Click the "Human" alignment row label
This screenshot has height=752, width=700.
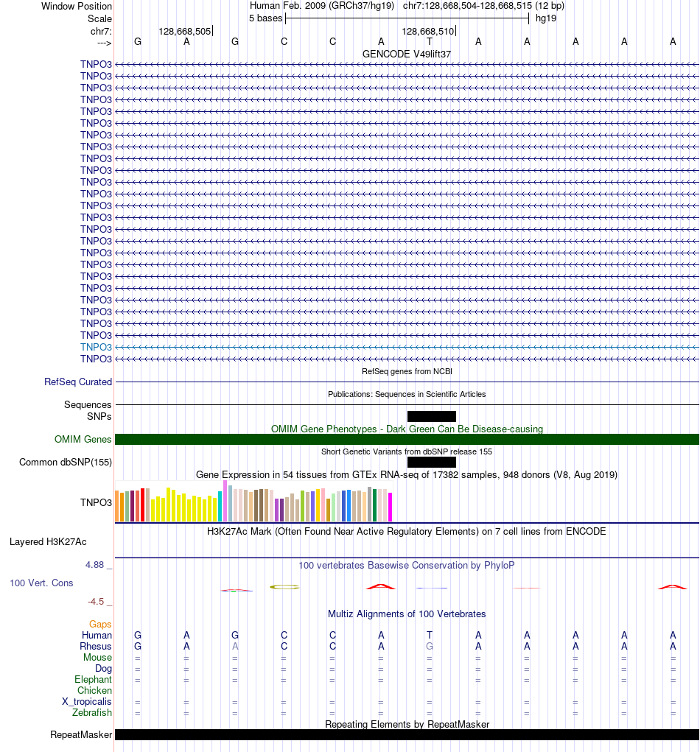[97, 636]
